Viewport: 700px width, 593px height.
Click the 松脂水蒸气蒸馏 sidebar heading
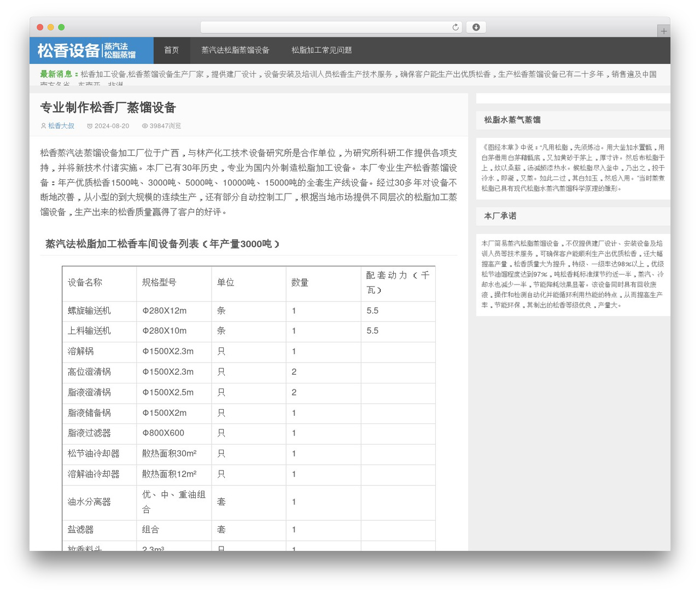click(x=512, y=120)
